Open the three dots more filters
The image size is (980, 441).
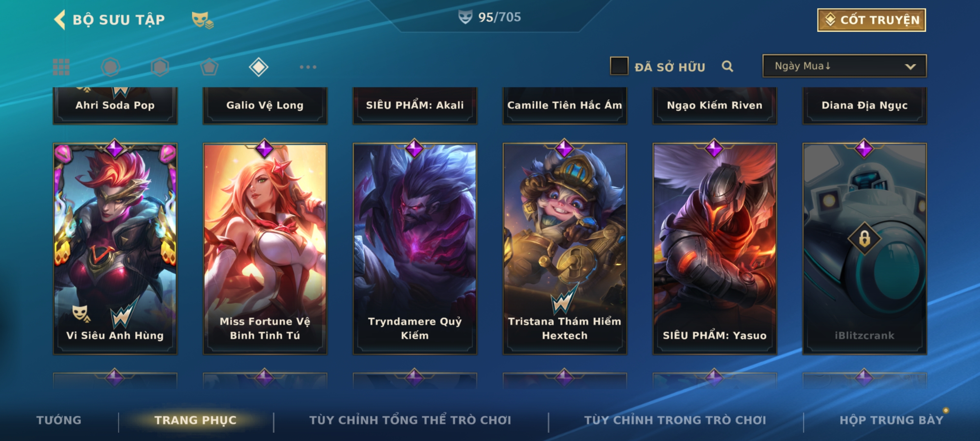[x=308, y=67]
